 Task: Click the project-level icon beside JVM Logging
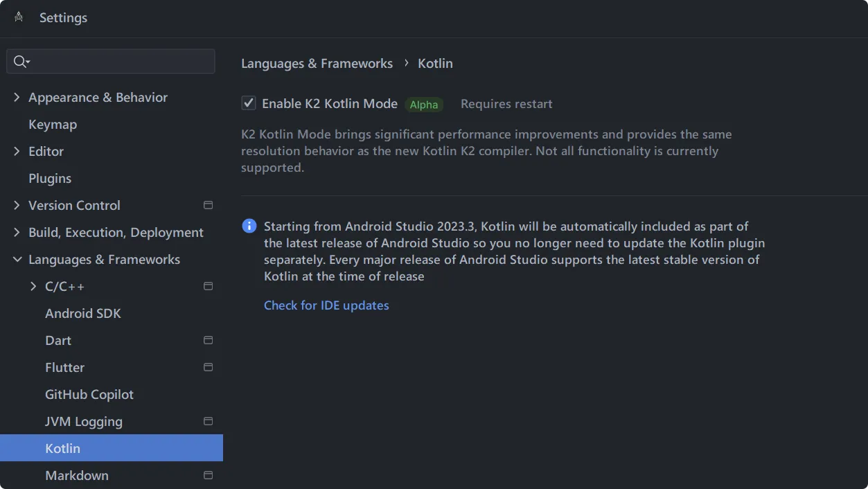click(208, 421)
